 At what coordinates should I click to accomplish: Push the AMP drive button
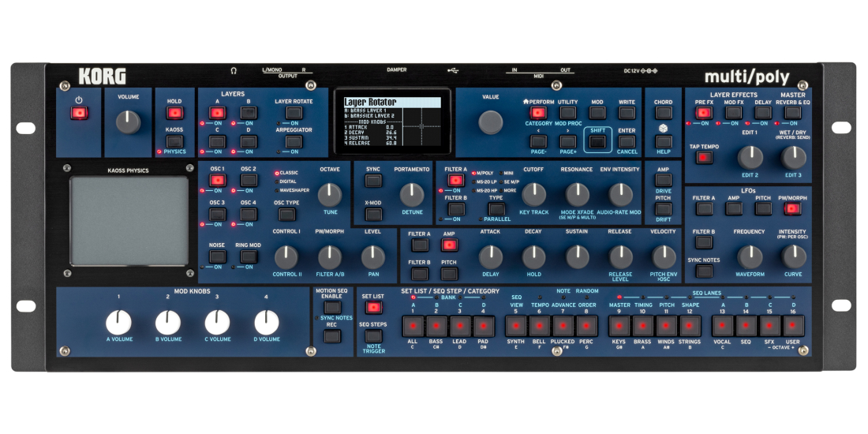[x=664, y=181]
